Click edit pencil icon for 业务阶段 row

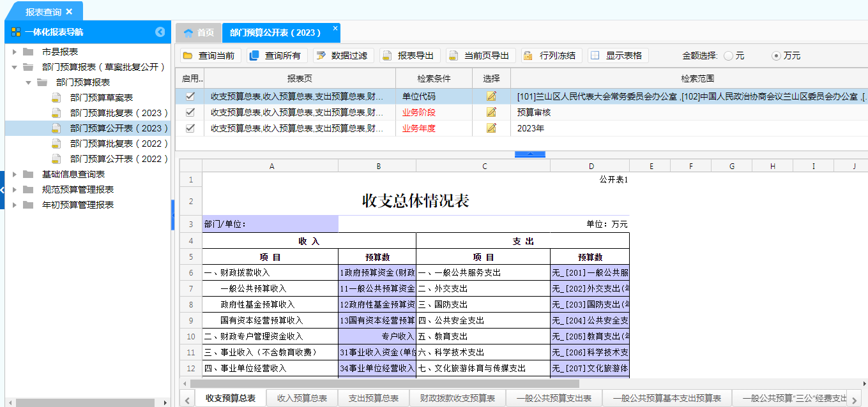tap(491, 112)
